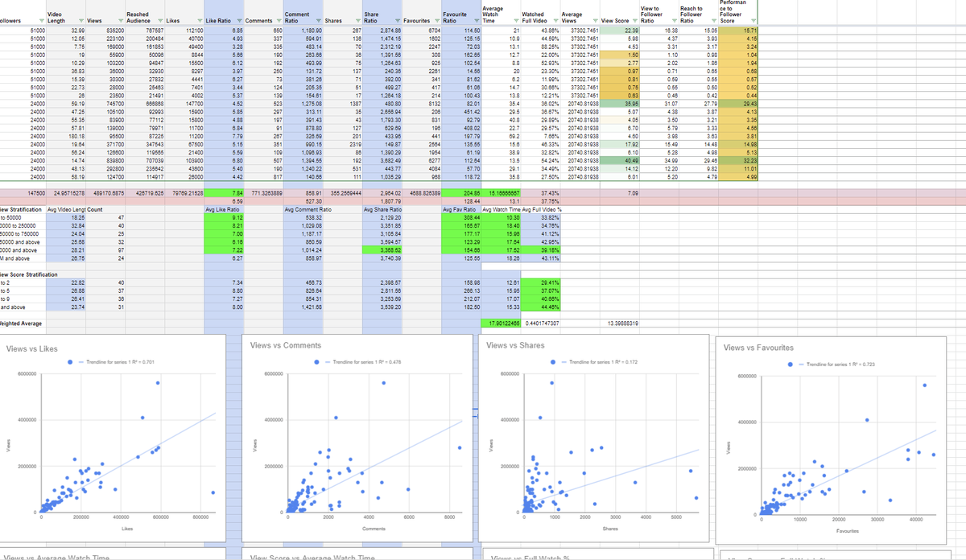Expand the View Score filter dropdown
This screenshot has width=966, height=560.
click(x=635, y=20)
